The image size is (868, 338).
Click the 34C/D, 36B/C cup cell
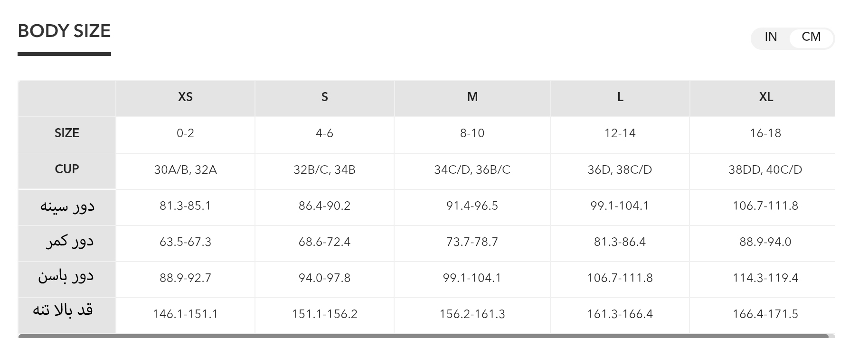472,170
